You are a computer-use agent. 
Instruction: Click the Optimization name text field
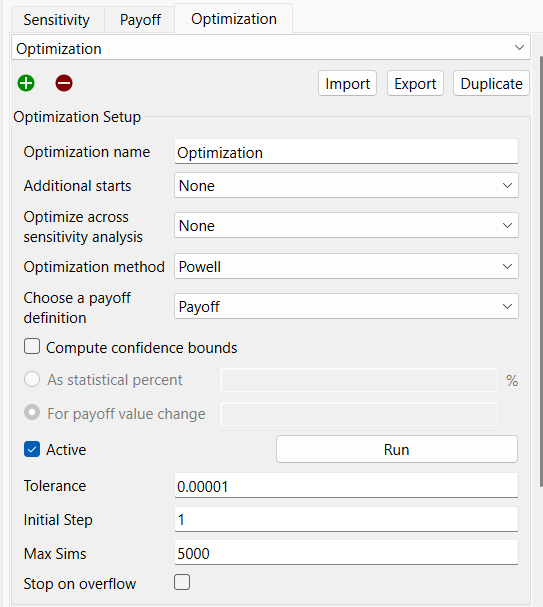pyautogui.click(x=346, y=152)
